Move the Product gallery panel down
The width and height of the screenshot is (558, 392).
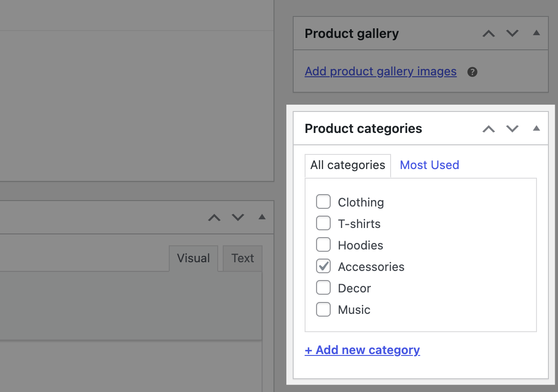tap(512, 33)
